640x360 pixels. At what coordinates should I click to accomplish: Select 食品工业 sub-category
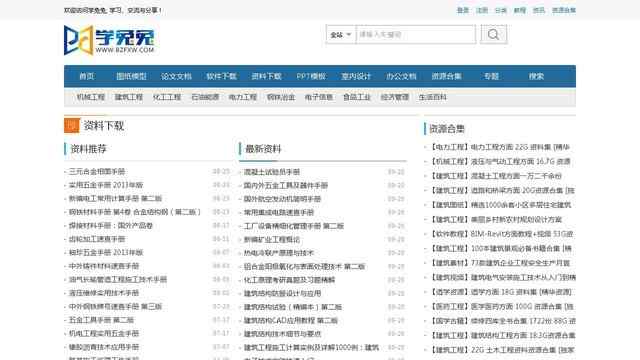pos(357,97)
